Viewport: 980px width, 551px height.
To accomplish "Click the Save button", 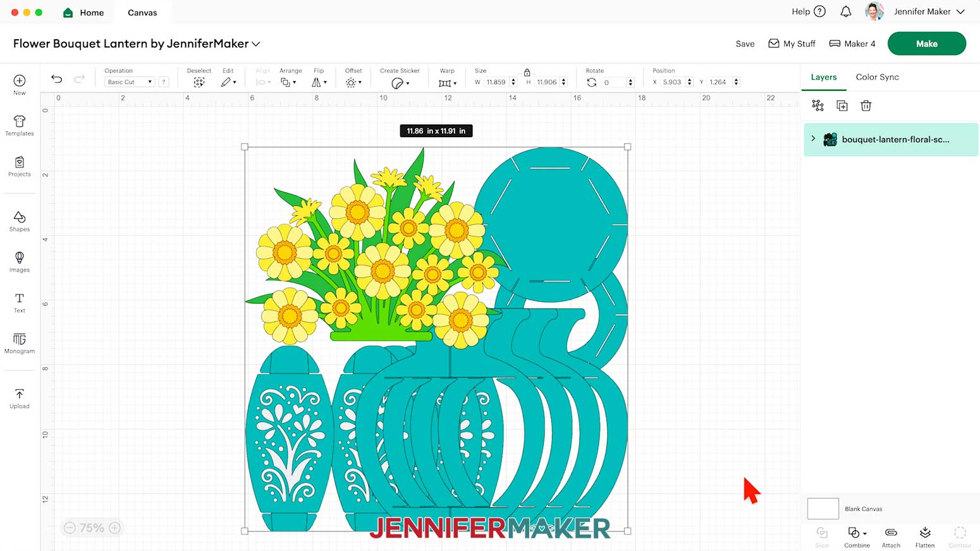I will [x=745, y=44].
